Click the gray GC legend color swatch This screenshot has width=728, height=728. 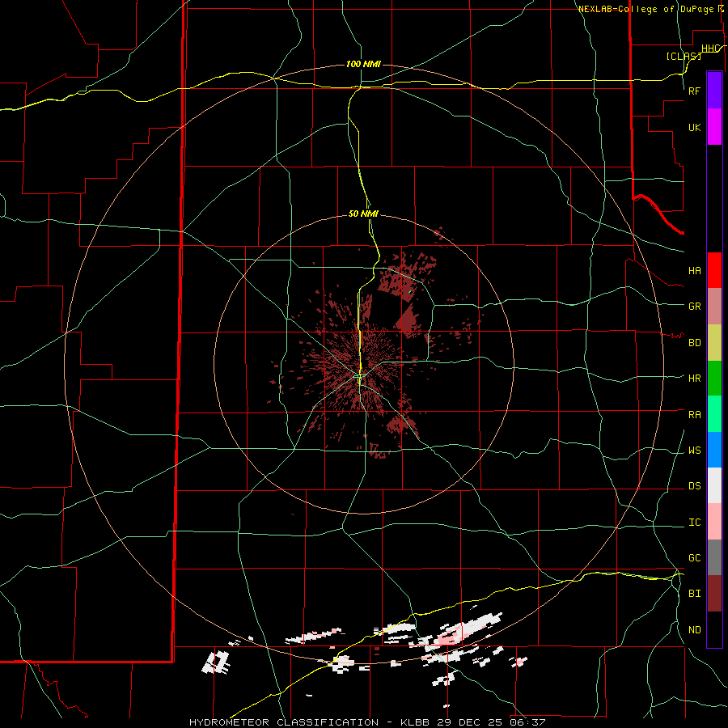(x=714, y=557)
